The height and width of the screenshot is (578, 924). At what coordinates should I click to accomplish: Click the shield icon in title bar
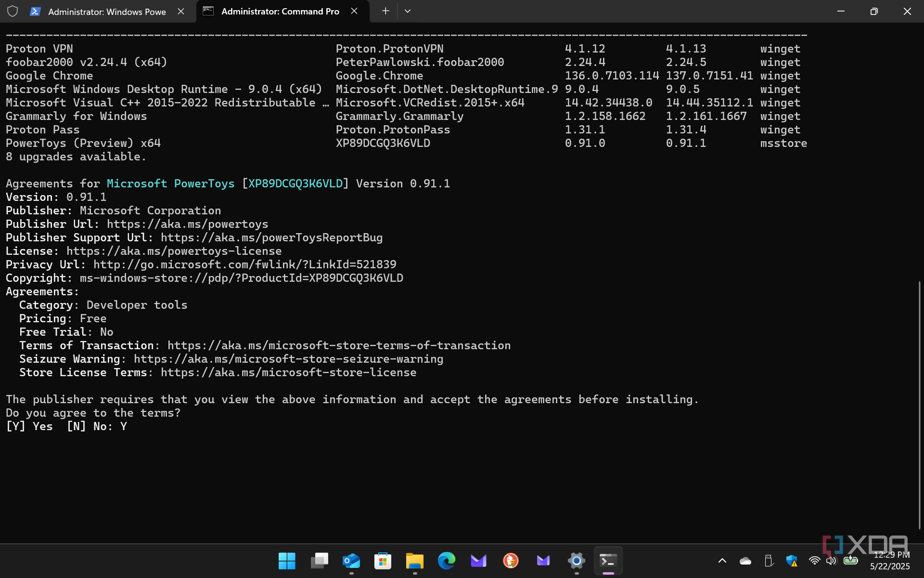(13, 11)
